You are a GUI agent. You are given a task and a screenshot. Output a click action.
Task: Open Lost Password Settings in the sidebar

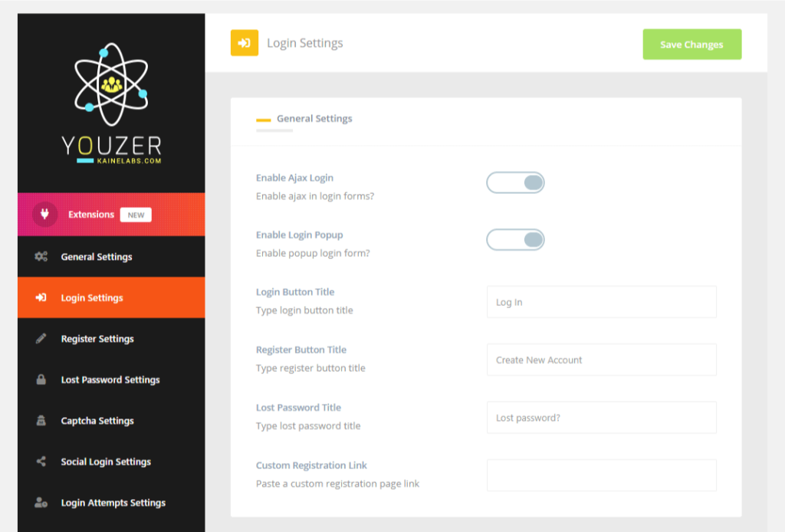pos(111,380)
